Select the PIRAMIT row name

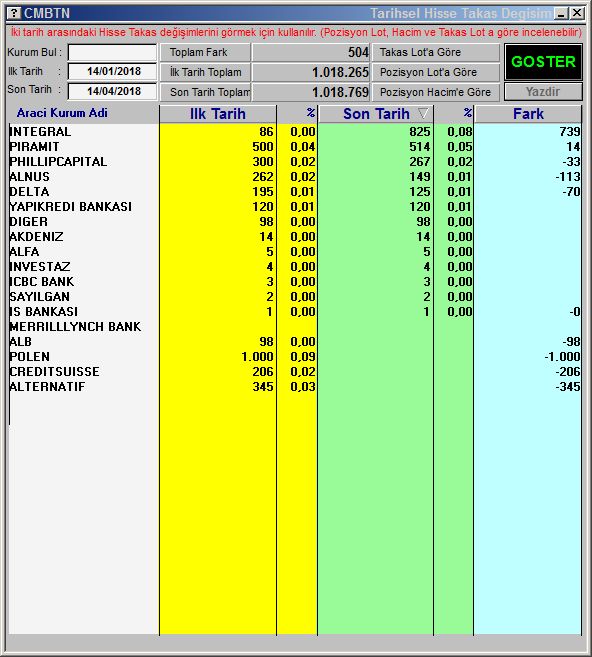[34, 147]
